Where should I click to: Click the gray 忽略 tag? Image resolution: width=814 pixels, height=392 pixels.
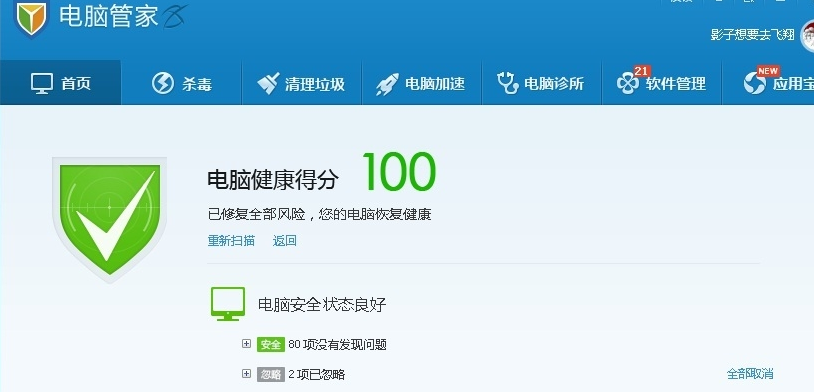tap(270, 374)
